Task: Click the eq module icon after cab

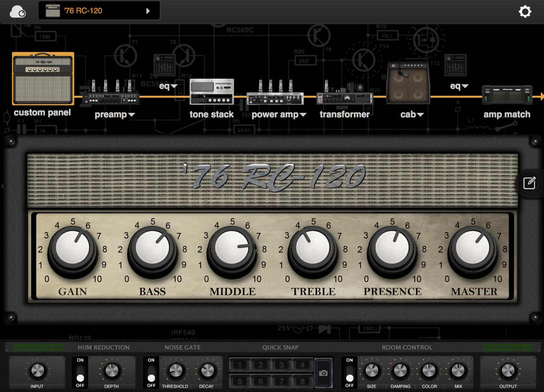Action: (x=456, y=65)
